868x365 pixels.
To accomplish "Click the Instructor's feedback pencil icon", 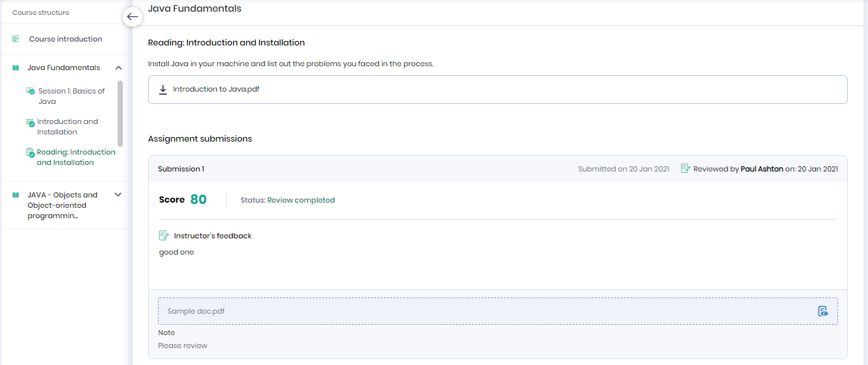I will (164, 236).
